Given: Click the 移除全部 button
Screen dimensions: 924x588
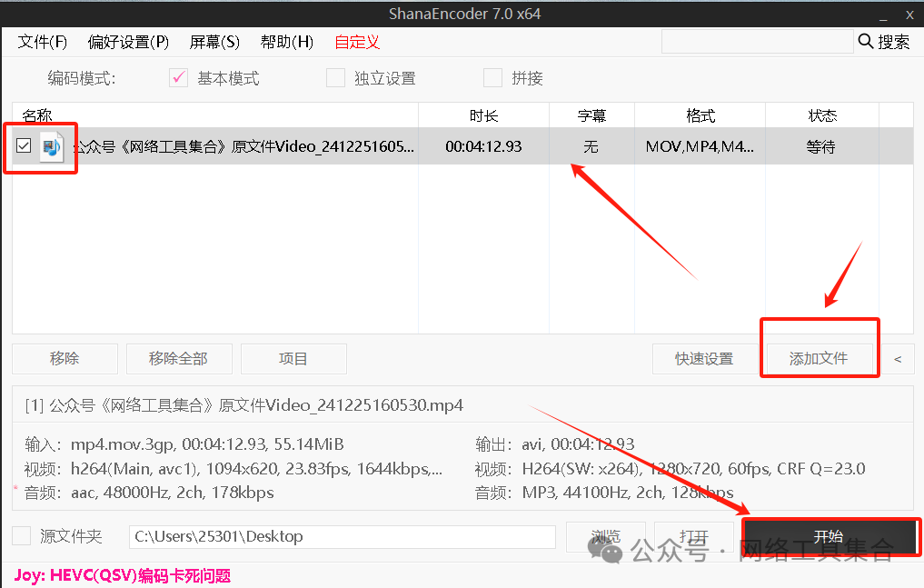Looking at the screenshot, I should click(x=179, y=359).
